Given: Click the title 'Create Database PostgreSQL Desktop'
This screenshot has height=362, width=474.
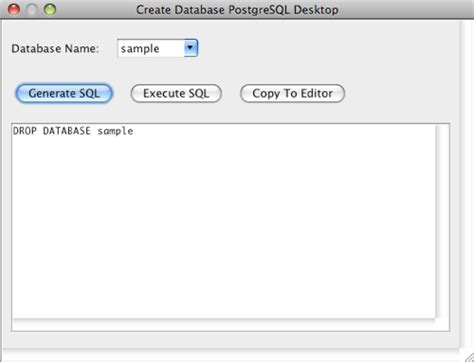Looking at the screenshot, I should click(x=237, y=10).
